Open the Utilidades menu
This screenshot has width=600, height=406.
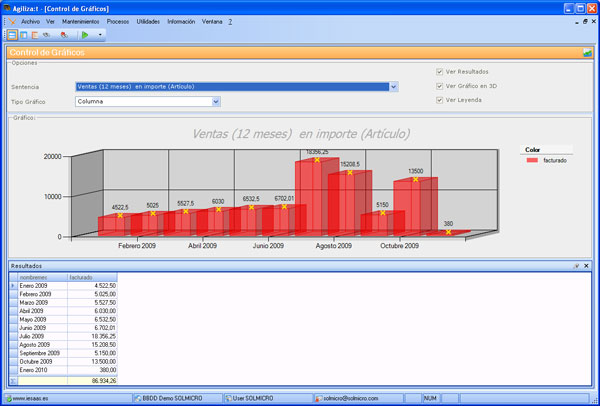tap(148, 22)
